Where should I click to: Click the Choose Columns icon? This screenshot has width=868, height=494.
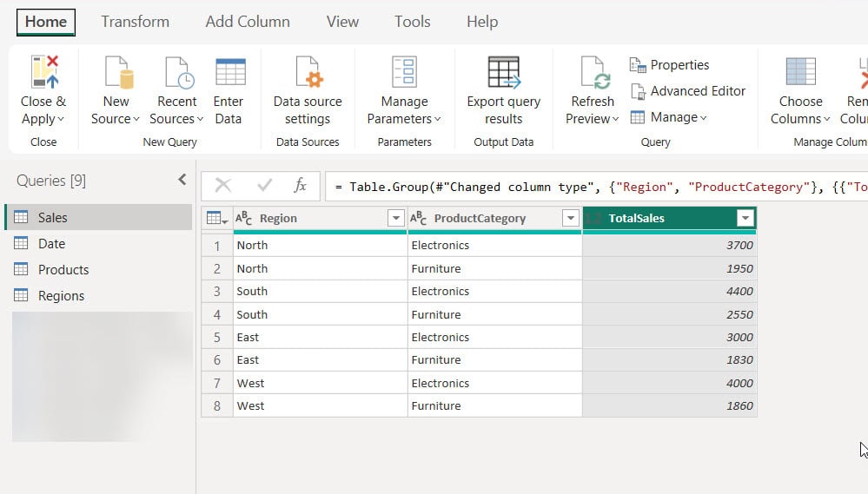coord(800,71)
